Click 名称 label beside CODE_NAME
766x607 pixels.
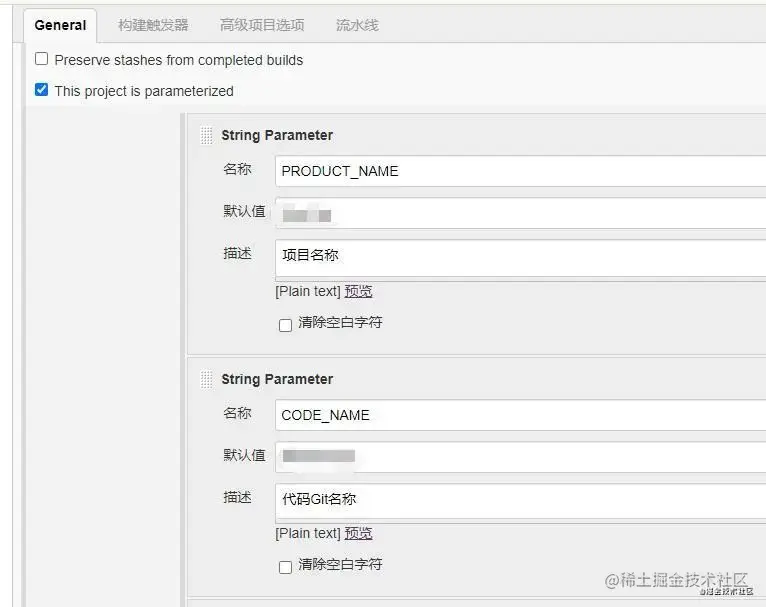(237, 413)
